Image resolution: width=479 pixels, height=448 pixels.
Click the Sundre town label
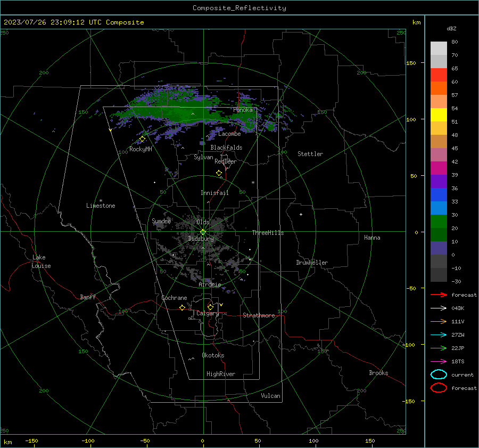coord(161,221)
